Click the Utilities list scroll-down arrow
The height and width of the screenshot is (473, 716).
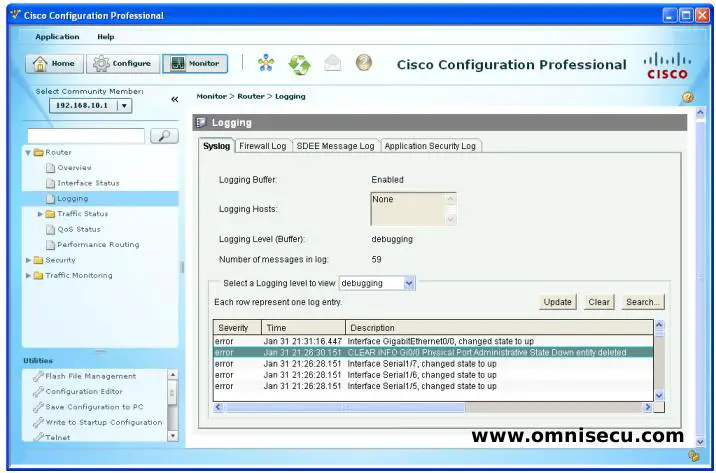click(x=173, y=436)
